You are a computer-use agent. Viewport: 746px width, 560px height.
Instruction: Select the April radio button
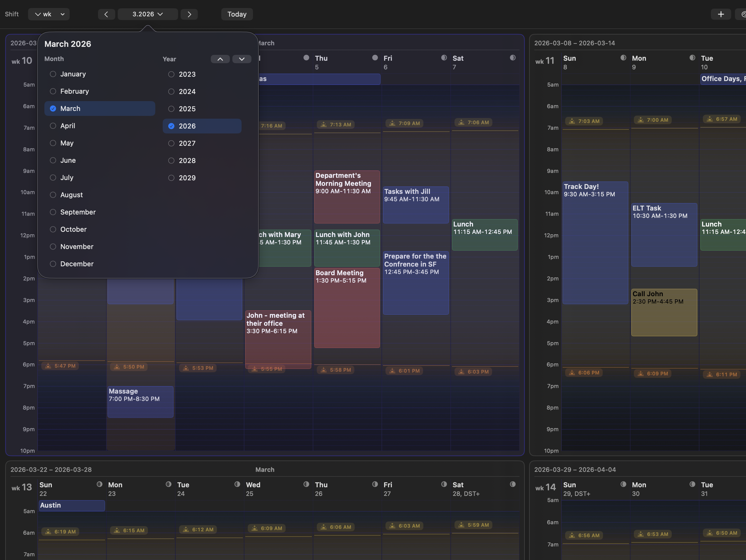(53, 126)
